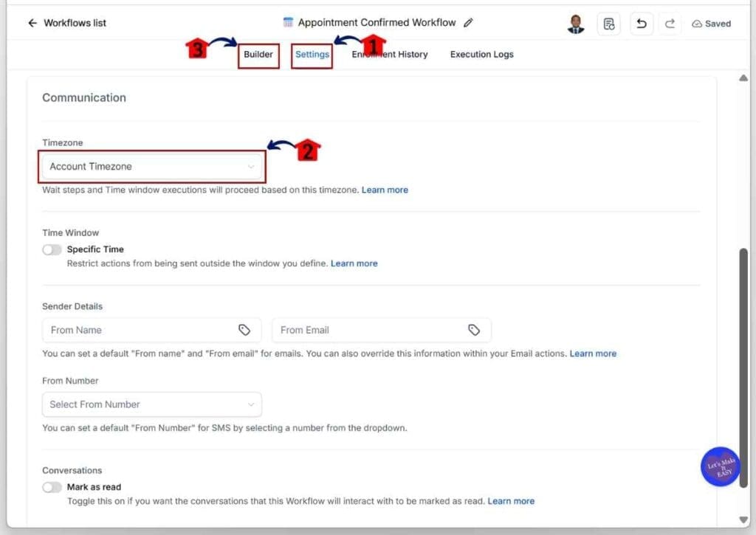Enable the Specific Time toggle
Viewport: 756px width, 535px height.
tap(52, 249)
